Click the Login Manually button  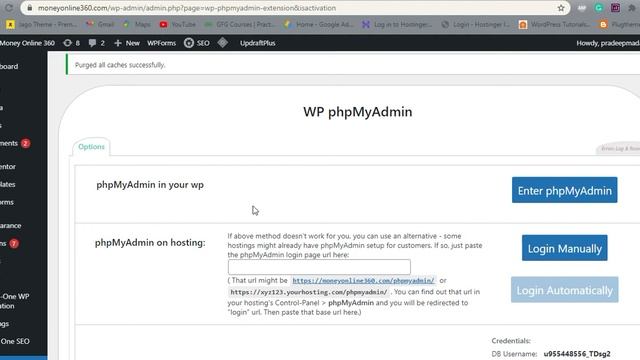tap(564, 248)
